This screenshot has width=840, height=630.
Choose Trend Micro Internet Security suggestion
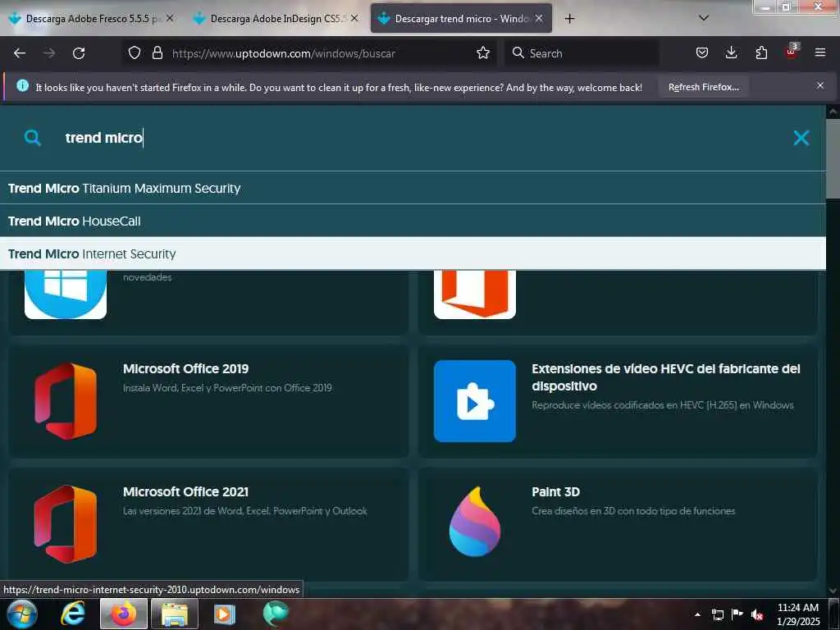[413, 253]
